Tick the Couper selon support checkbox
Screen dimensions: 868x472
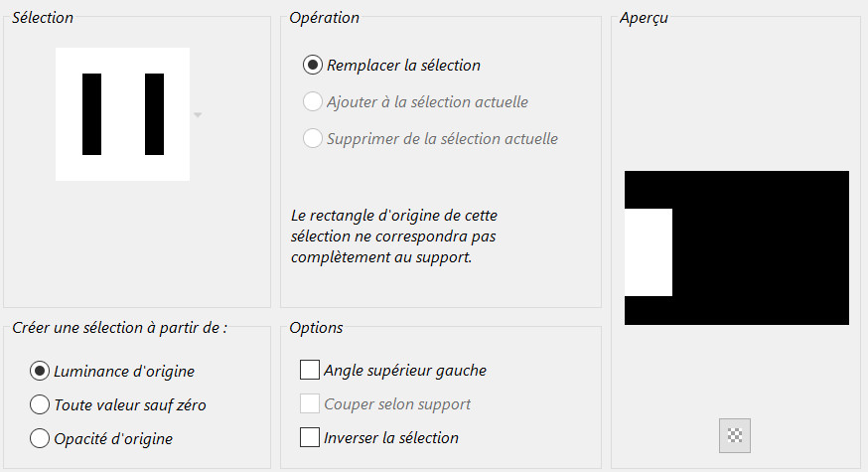coord(310,403)
